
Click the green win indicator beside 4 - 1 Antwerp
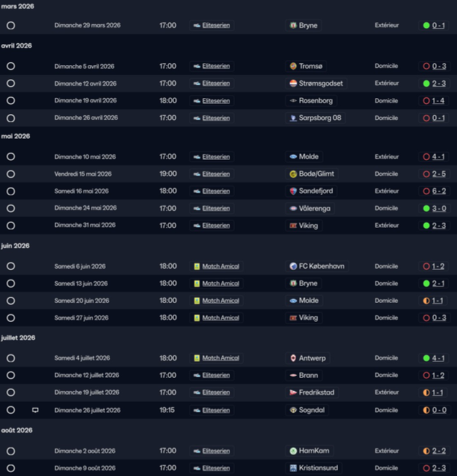(x=425, y=358)
